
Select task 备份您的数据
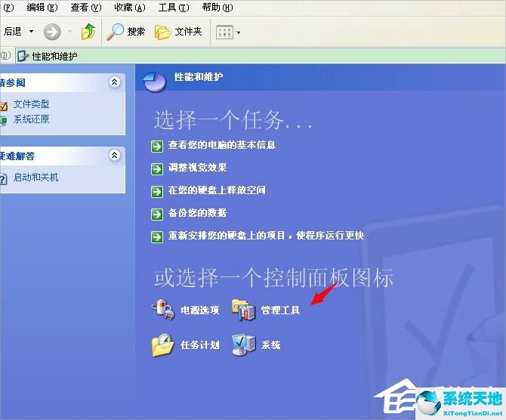coord(198,212)
